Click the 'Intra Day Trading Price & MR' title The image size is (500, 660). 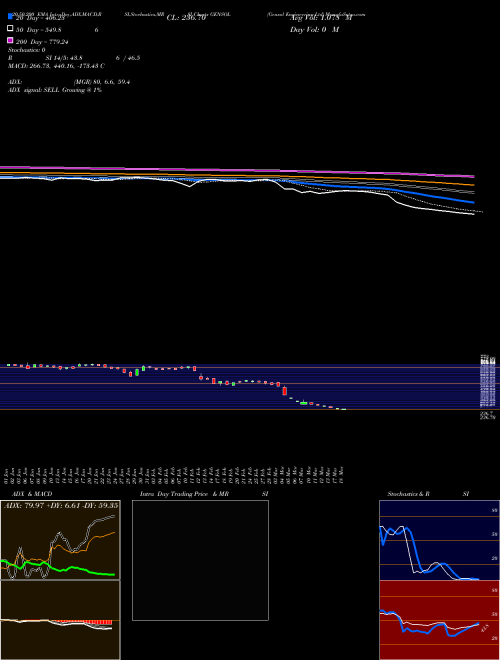pyautogui.click(x=184, y=494)
